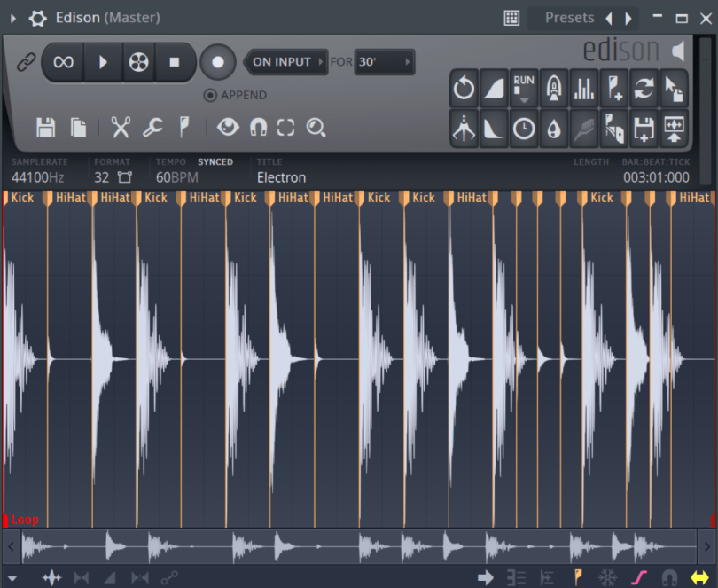
Task: Toggle the infinity loop playback button
Action: (63, 62)
